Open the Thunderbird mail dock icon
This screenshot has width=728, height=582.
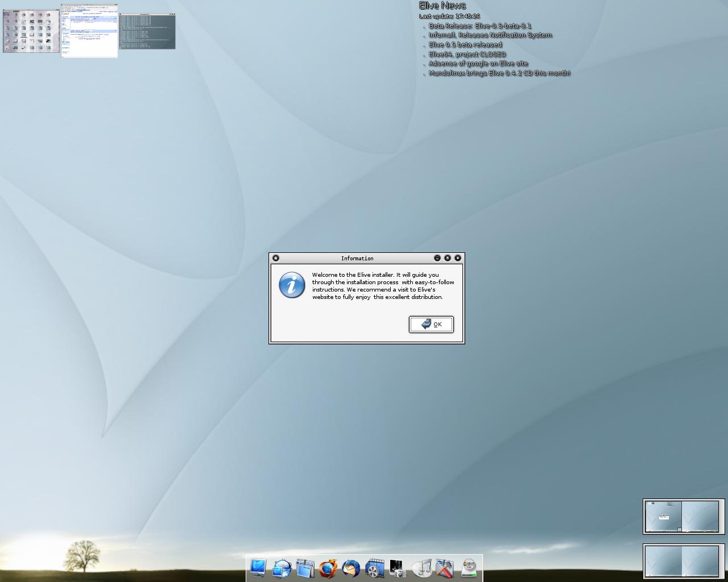click(x=351, y=568)
